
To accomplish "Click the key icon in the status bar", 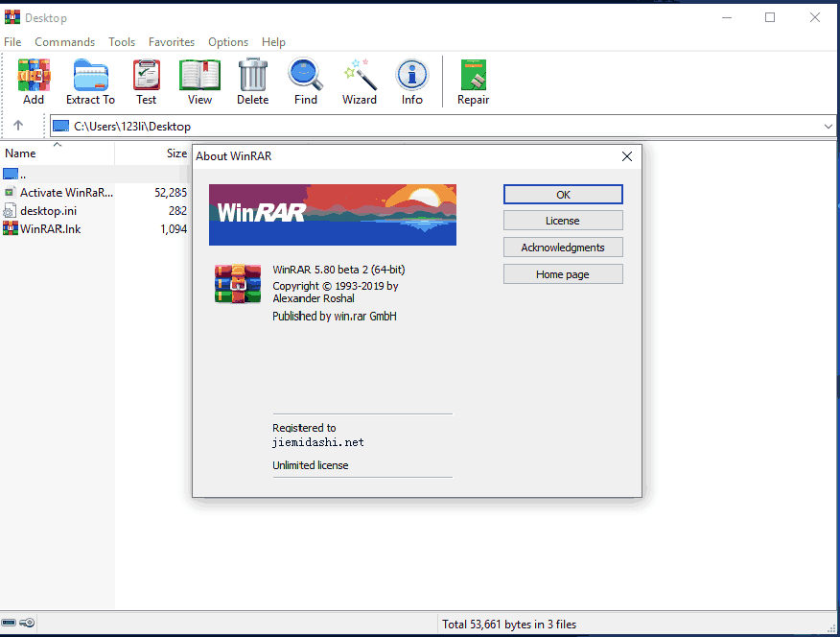I will coord(27,622).
